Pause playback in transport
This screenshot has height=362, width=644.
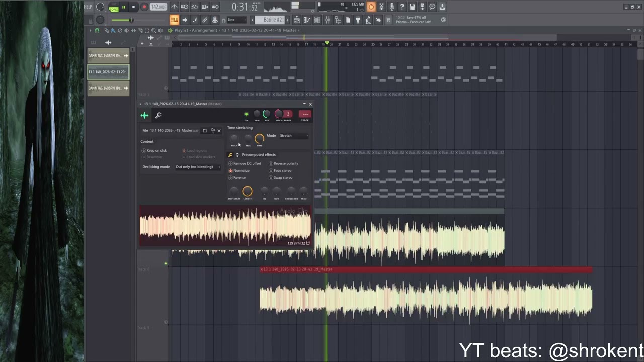click(123, 7)
